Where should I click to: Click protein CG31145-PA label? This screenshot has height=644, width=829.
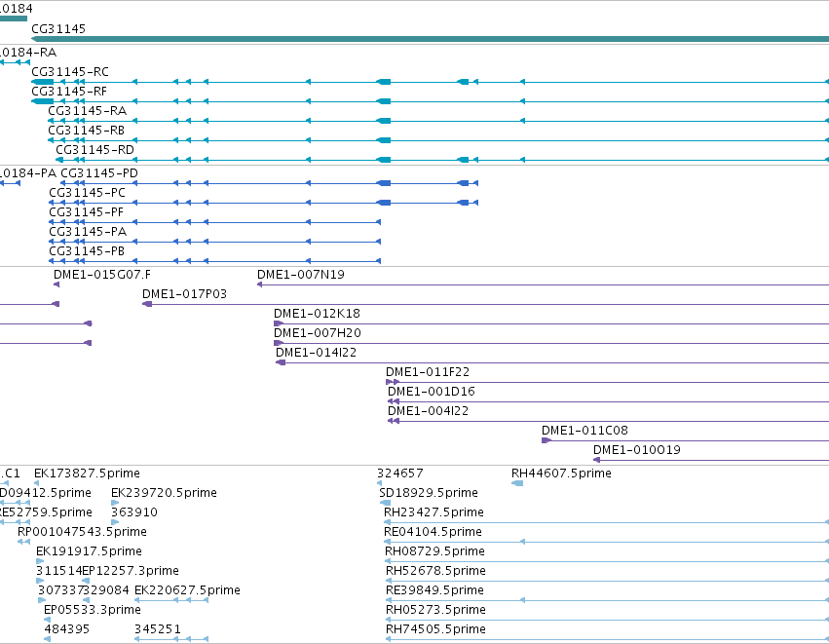[88, 232]
